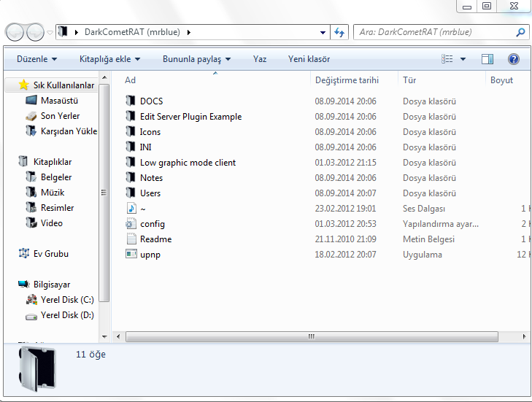
Task: Open the Belgeler library icon
Action: pos(31,177)
